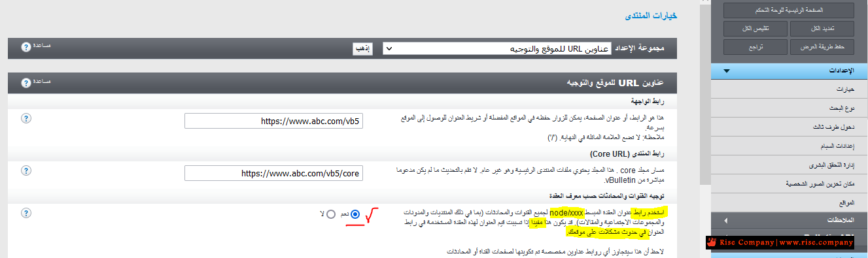Click the help icon in the عناوين URL للموقع والتوجيه header
Viewport: 868px width, 258px height.
click(26, 83)
